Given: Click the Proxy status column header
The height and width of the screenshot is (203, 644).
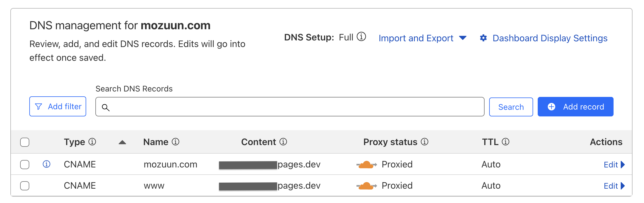Looking at the screenshot, I should (390, 142).
